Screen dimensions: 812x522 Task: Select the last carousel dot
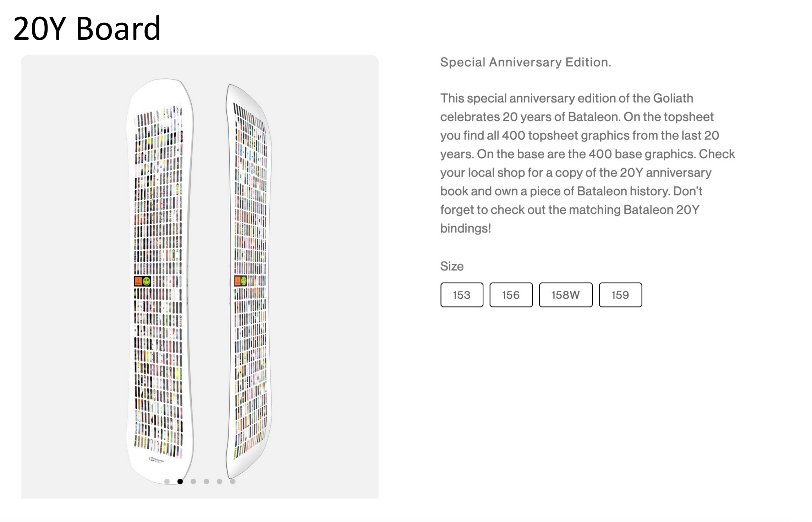click(233, 482)
